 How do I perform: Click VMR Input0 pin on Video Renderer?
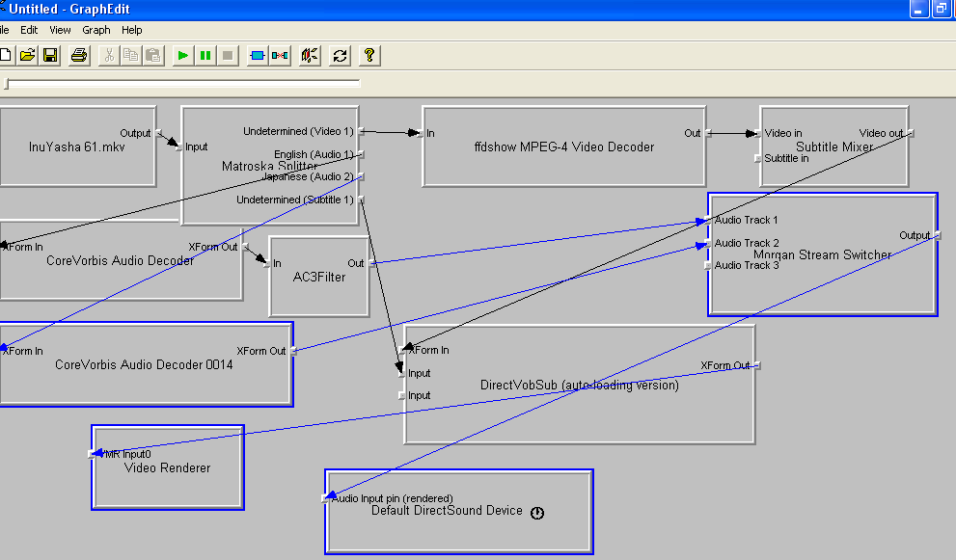pos(92,454)
